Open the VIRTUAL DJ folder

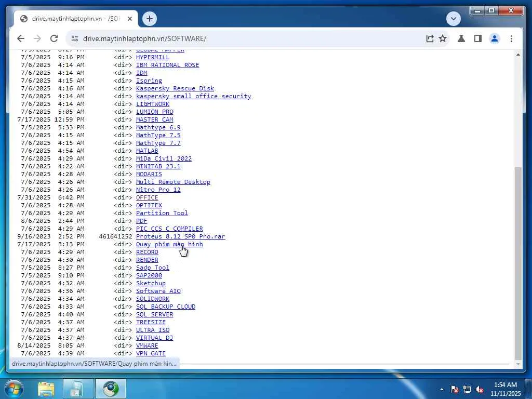pos(154,338)
